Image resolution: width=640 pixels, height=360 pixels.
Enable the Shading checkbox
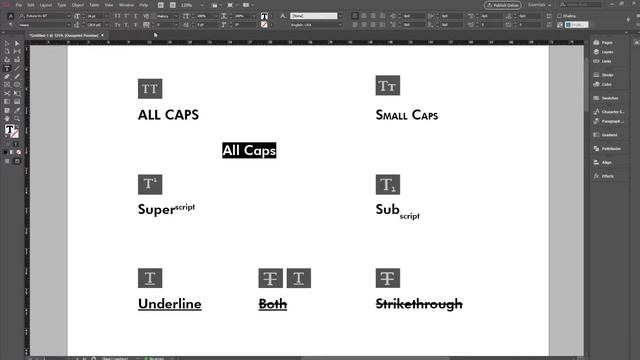click(x=559, y=16)
